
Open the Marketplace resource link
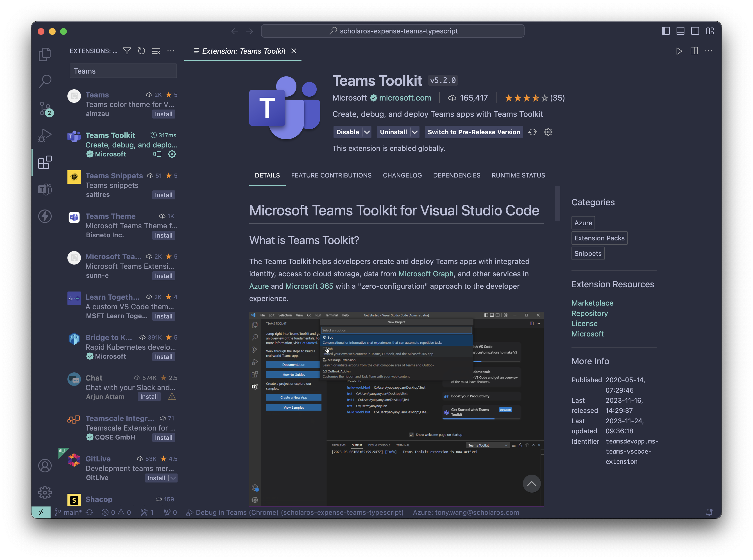pos(592,303)
